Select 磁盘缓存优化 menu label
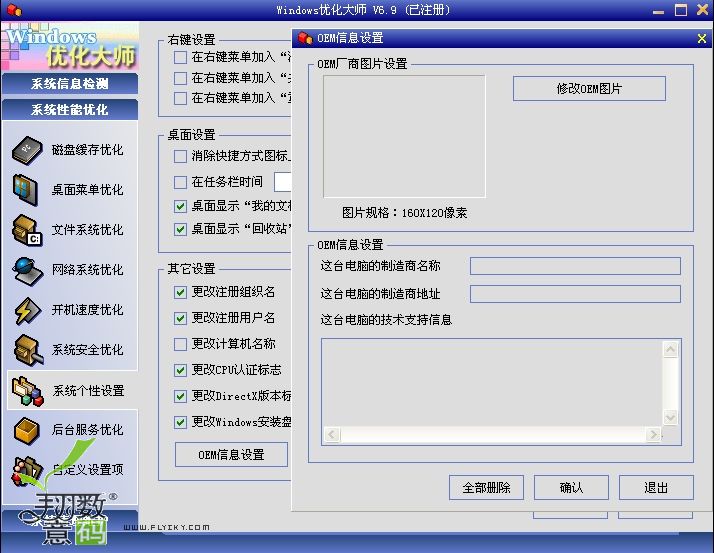 tap(87, 150)
